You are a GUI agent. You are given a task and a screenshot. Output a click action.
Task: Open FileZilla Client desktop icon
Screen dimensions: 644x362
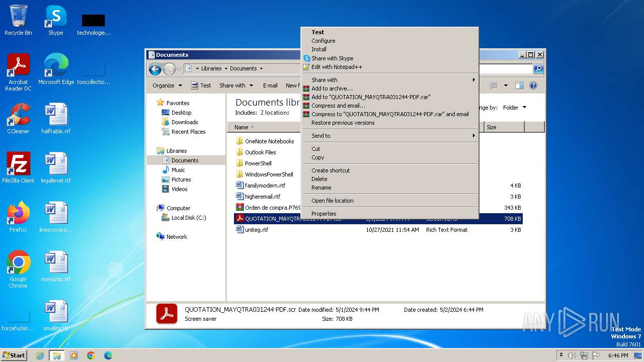18,167
